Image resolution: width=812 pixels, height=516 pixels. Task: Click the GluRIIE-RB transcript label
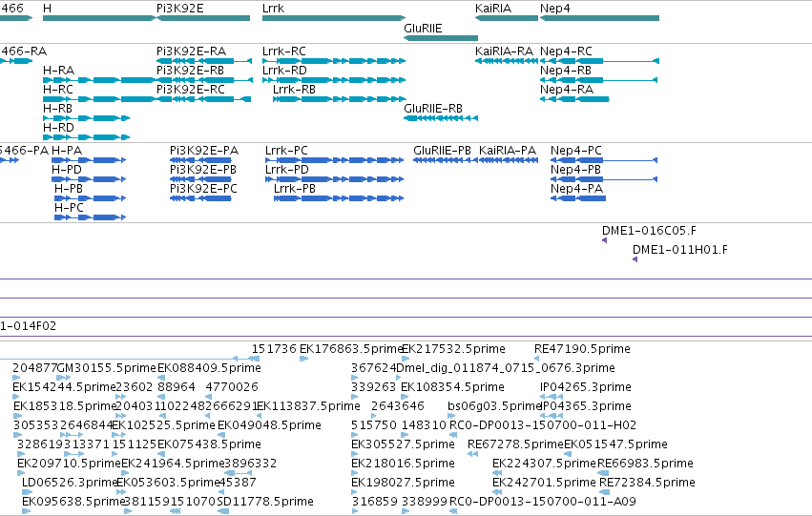coord(433,109)
